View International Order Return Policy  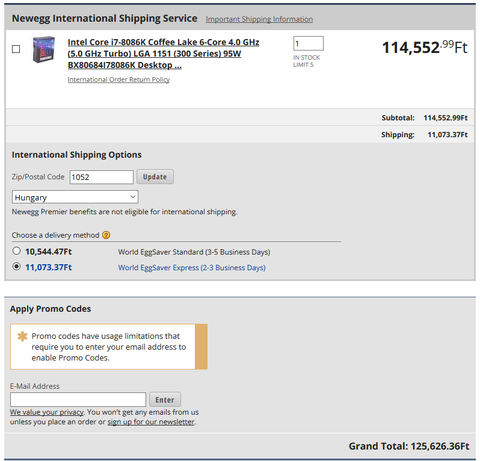point(119,80)
